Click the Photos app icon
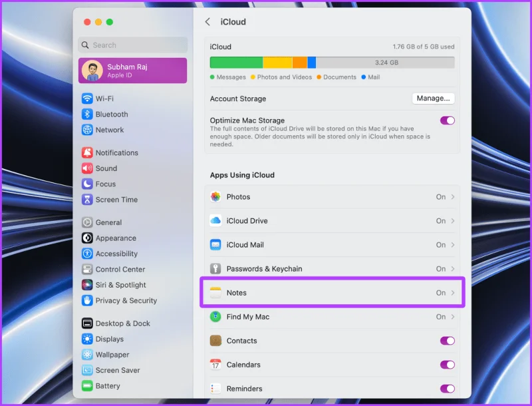Viewport: 532px width, 406px height. [215, 196]
